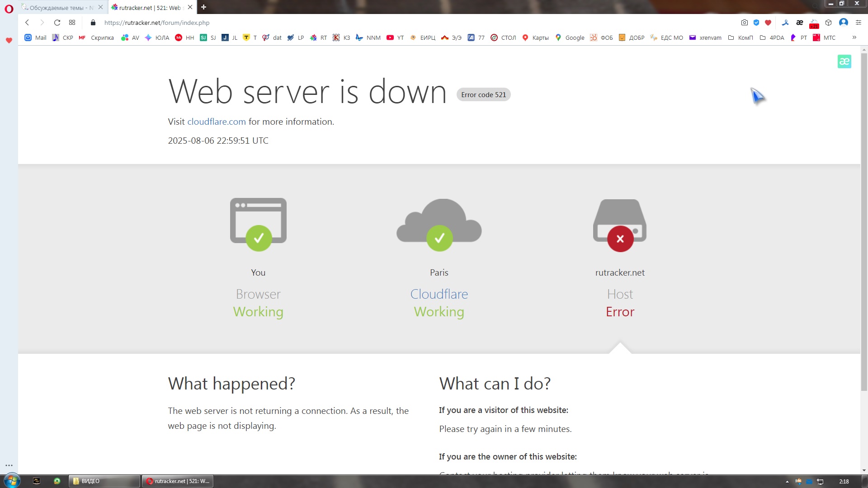
Task: Open the СКР bookmark
Action: tap(63, 38)
